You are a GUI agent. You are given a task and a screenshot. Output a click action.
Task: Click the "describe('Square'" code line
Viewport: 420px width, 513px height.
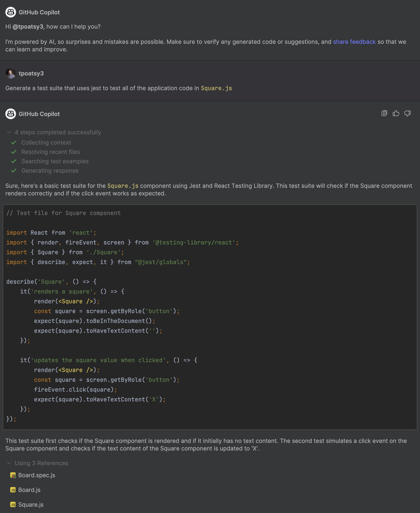click(51, 282)
